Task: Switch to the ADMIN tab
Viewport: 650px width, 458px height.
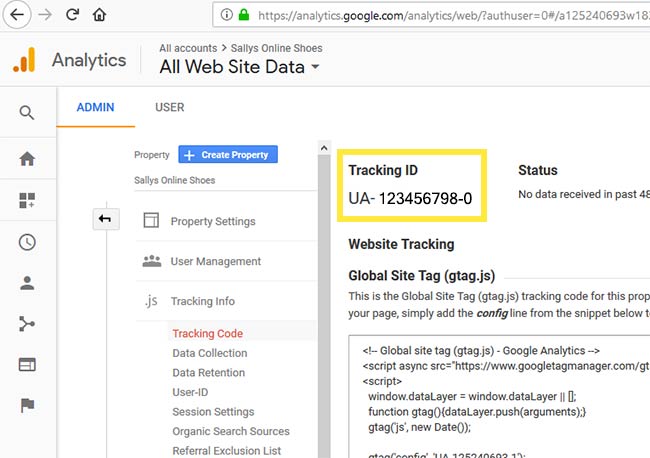Action: tap(95, 107)
